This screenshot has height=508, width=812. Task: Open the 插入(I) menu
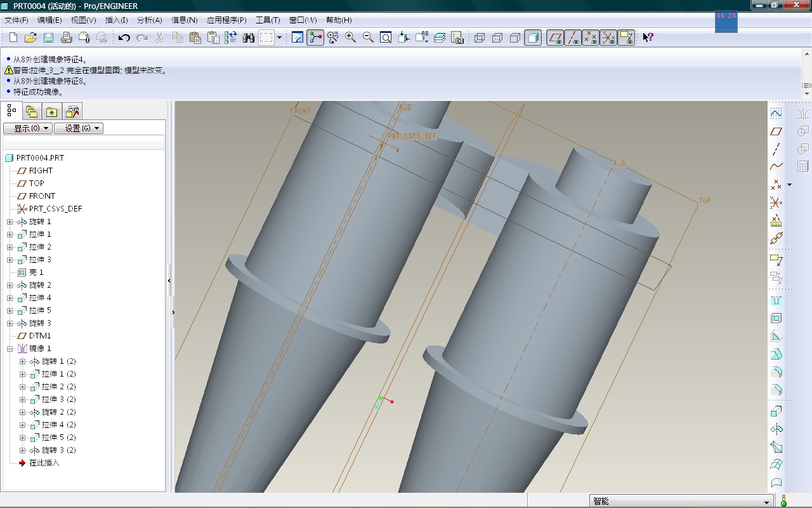pos(116,20)
